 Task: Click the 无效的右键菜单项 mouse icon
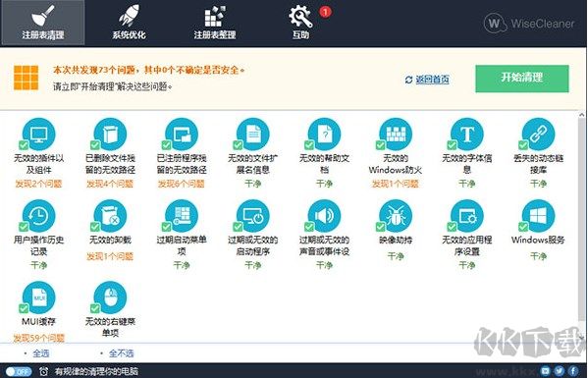pyautogui.click(x=110, y=297)
